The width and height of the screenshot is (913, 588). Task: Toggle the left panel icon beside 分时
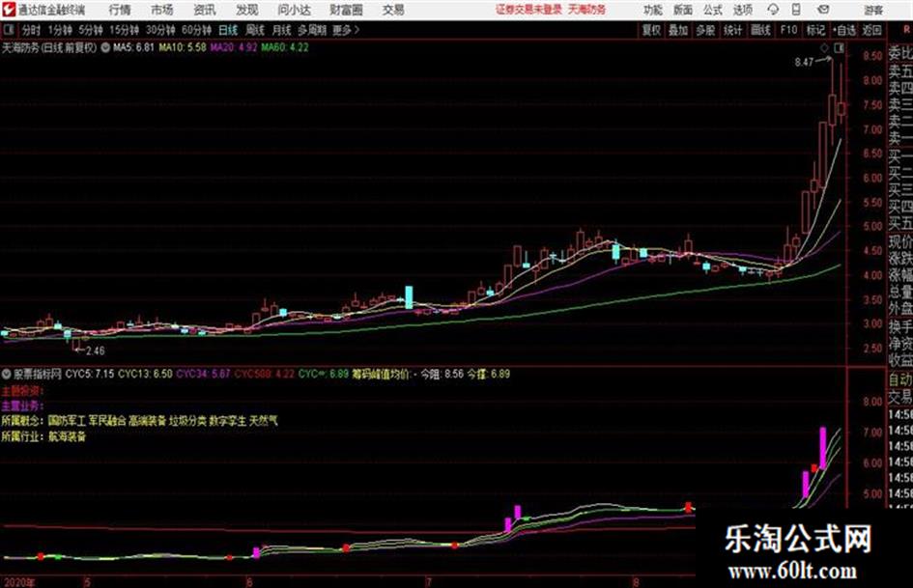[8, 30]
